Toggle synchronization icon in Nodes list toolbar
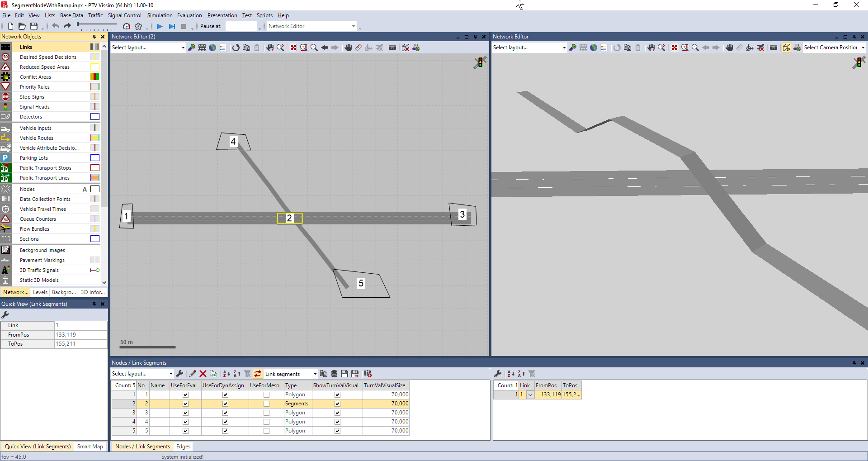Viewport: 868px width, 461px height. (258, 374)
